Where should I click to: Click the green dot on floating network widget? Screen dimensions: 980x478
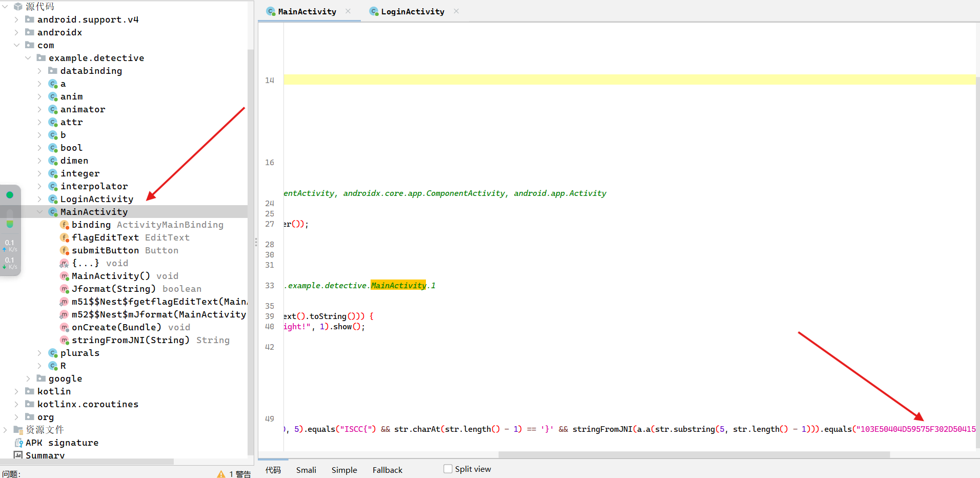click(x=10, y=195)
